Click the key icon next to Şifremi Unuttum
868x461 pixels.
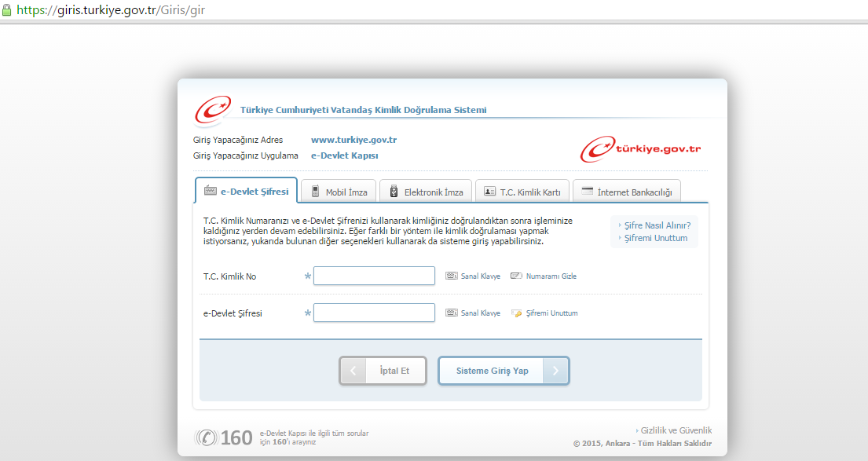(516, 313)
